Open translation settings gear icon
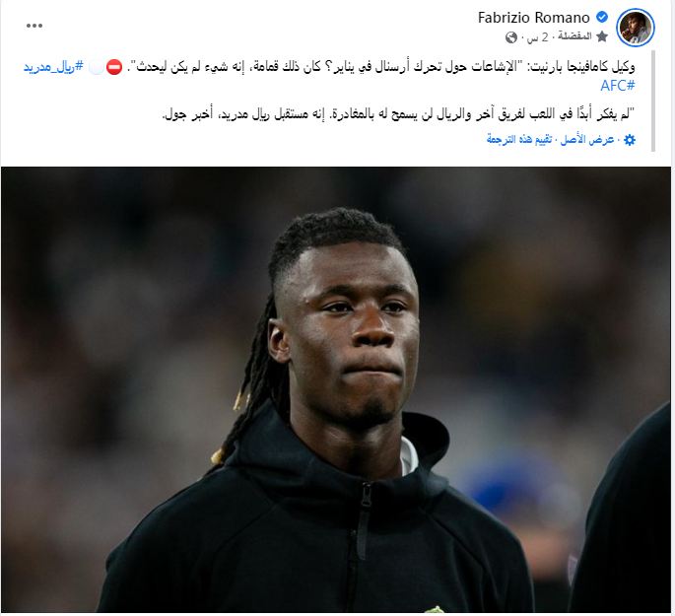The width and height of the screenshot is (675, 616). 630,140
